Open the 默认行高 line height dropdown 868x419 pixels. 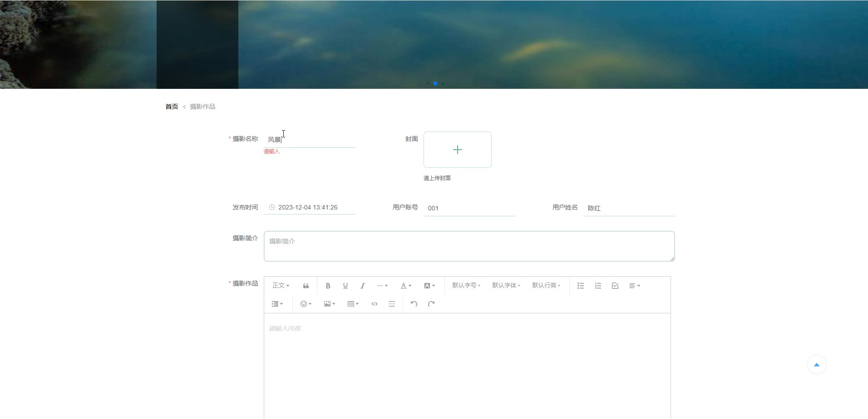pyautogui.click(x=546, y=286)
